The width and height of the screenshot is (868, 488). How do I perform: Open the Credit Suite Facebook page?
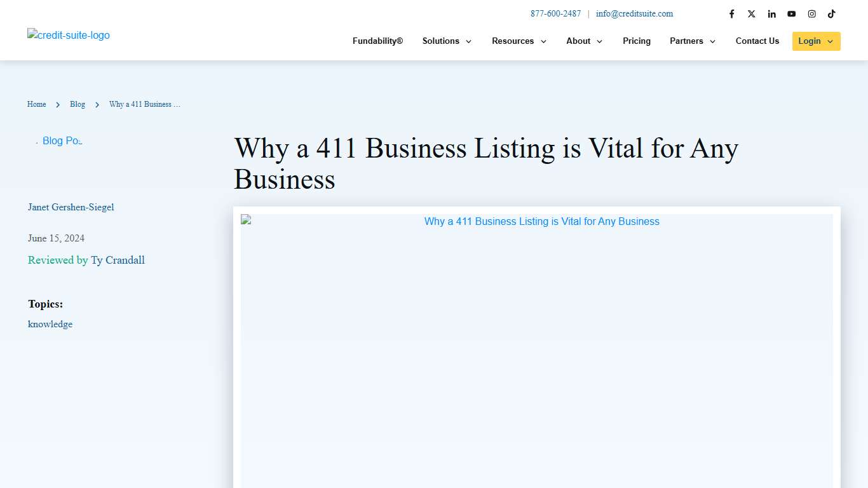pos(731,13)
